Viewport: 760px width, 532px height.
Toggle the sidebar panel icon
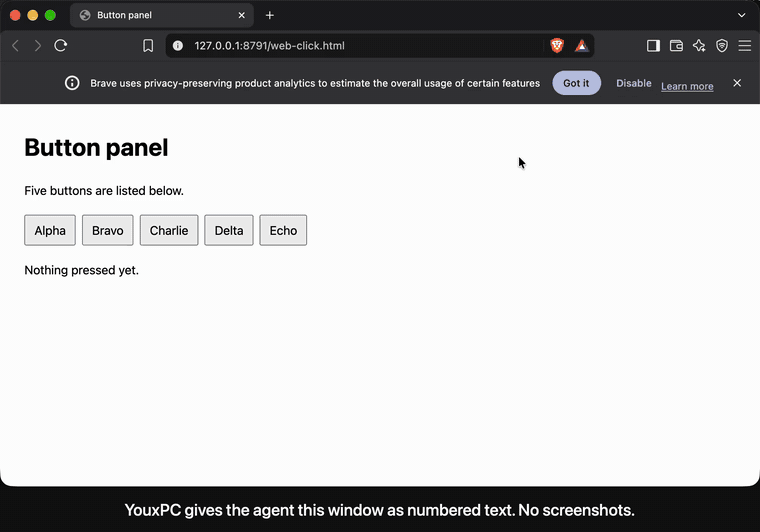[x=653, y=46]
